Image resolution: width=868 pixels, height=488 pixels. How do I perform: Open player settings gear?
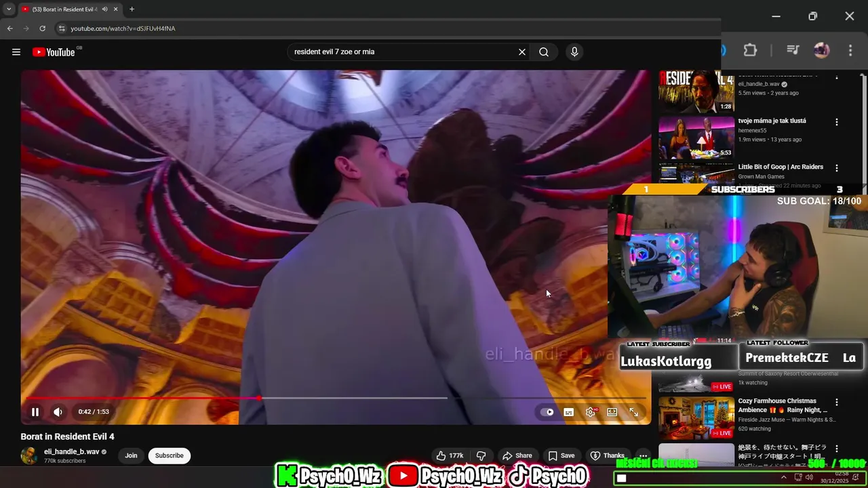coord(591,412)
